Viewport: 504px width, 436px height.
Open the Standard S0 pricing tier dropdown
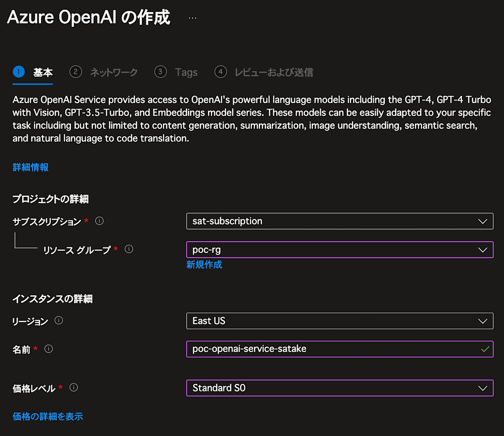pyautogui.click(x=340, y=388)
